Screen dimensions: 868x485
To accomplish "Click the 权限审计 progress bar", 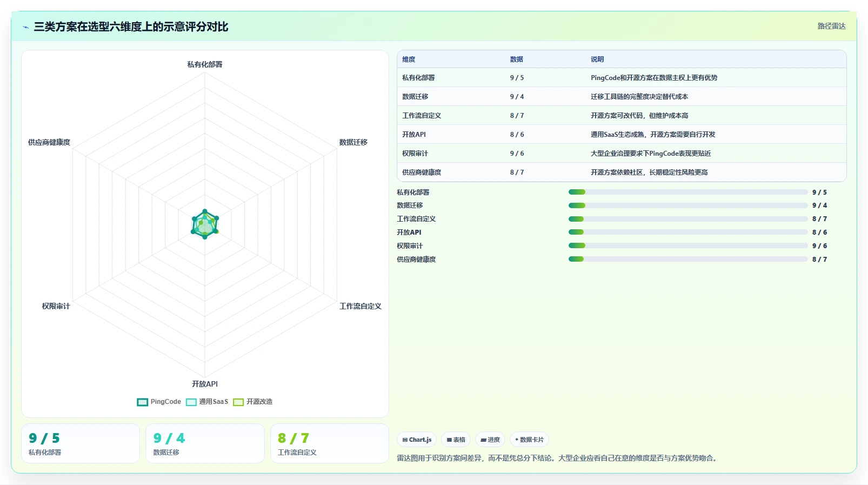I will [x=688, y=246].
